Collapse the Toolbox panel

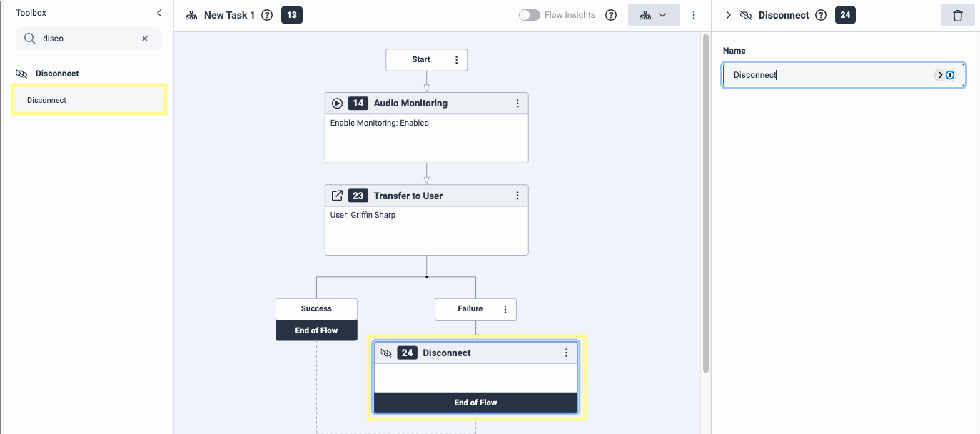click(159, 13)
